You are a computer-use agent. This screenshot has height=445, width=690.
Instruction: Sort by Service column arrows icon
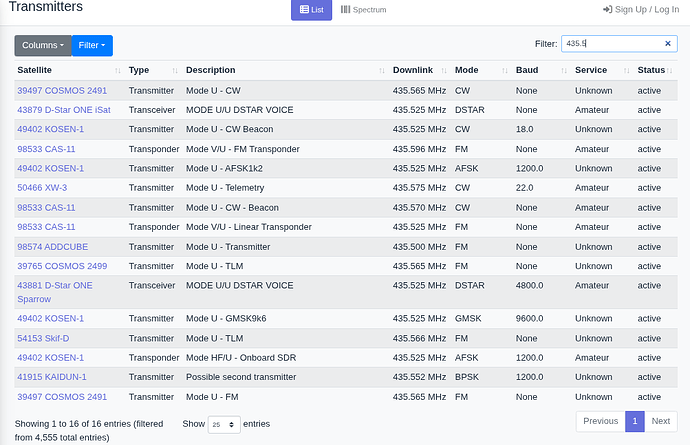coord(626,71)
